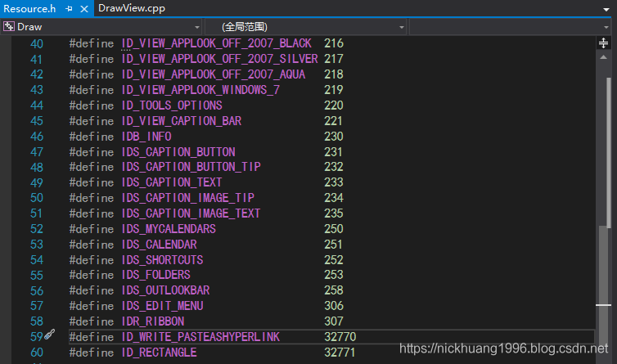The height and width of the screenshot is (364, 617).
Task: Click the scrollbar up arrow
Action: coord(603,57)
